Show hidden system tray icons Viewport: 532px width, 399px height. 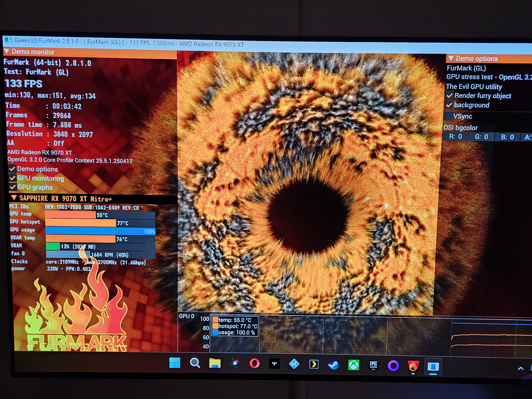click(521, 368)
